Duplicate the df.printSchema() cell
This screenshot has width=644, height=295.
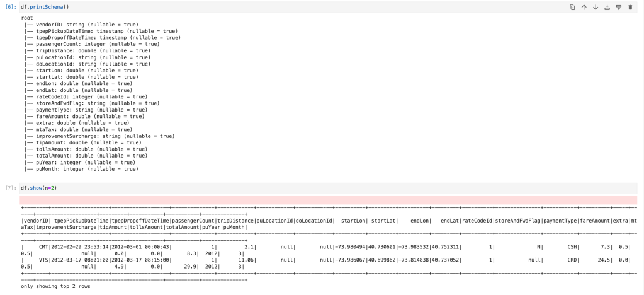(x=572, y=7)
